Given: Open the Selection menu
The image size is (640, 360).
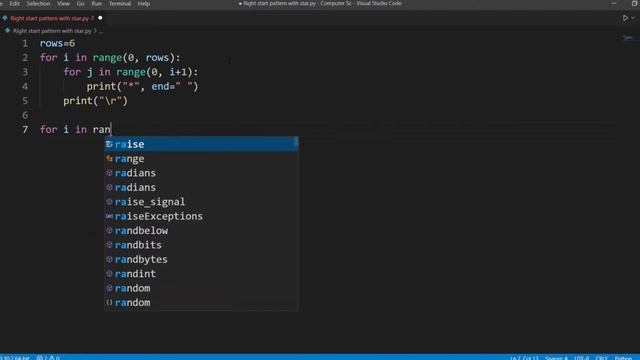Looking at the screenshot, I should point(38,4).
